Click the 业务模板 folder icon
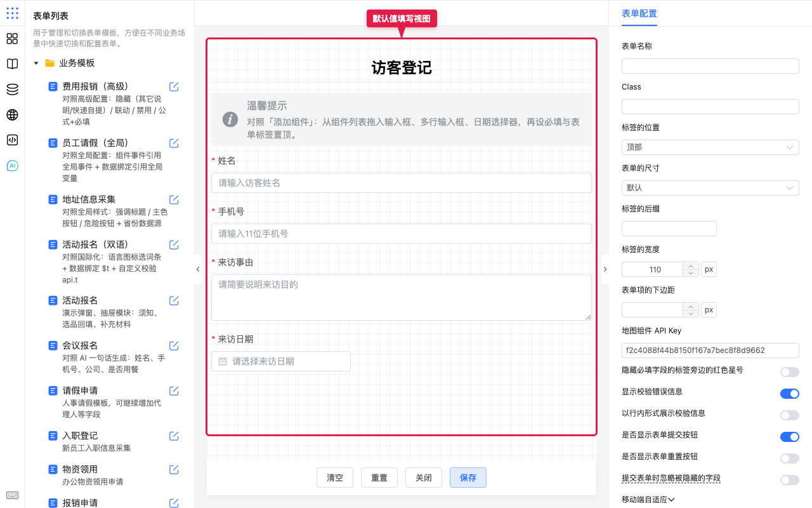The width and height of the screenshot is (812, 508). pyautogui.click(x=49, y=63)
